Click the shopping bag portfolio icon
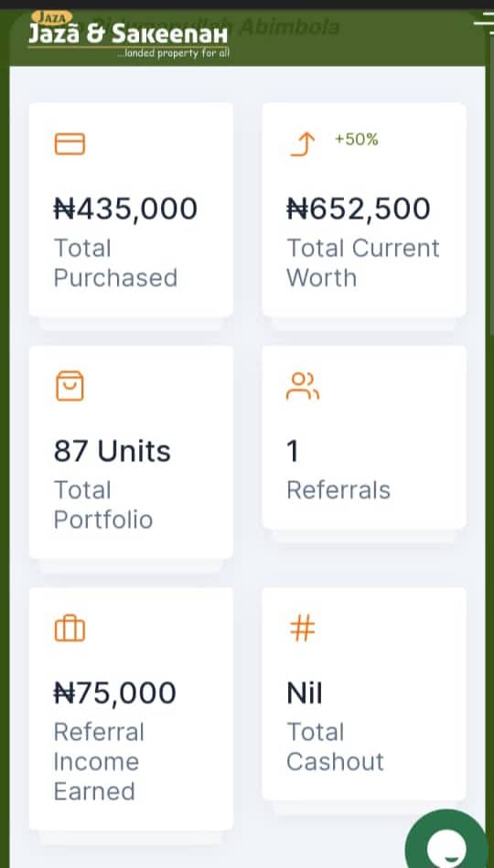This screenshot has height=868, width=494. click(x=70, y=386)
